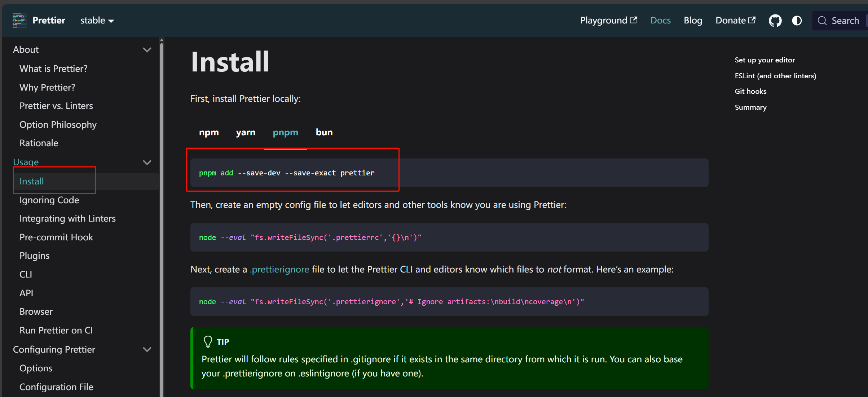
Task: Open Donate external link
Action: [x=735, y=21]
